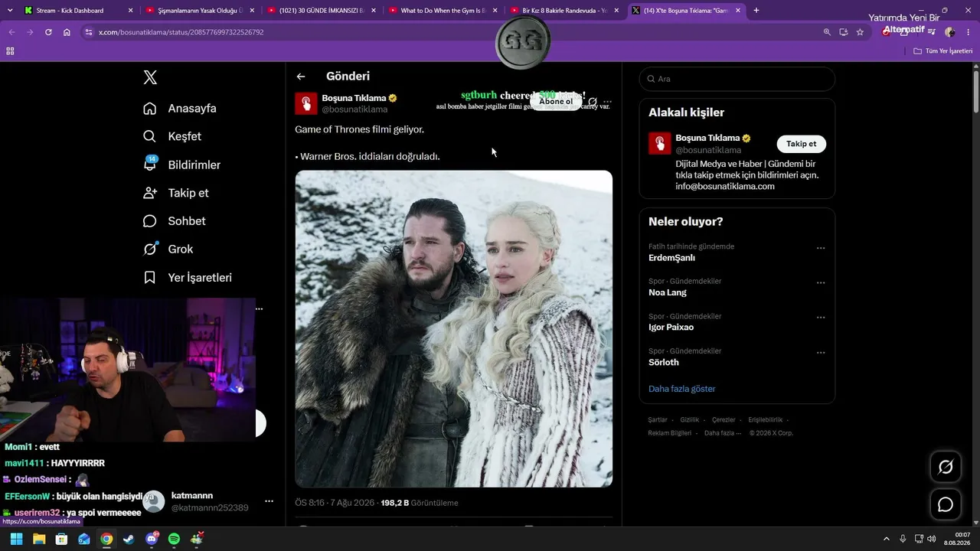This screenshot has height=551, width=980.
Task: Open Erişilebilirlik footer link
Action: (766, 420)
